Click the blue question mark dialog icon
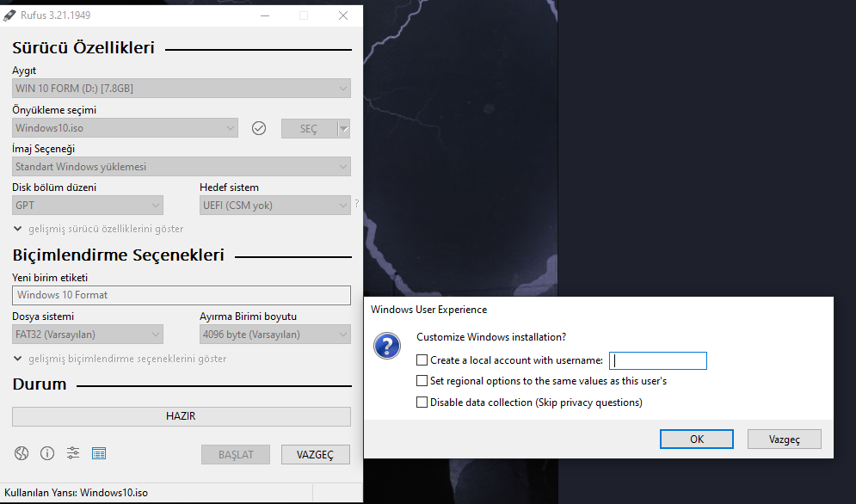The height and width of the screenshot is (504, 856). pos(387,347)
